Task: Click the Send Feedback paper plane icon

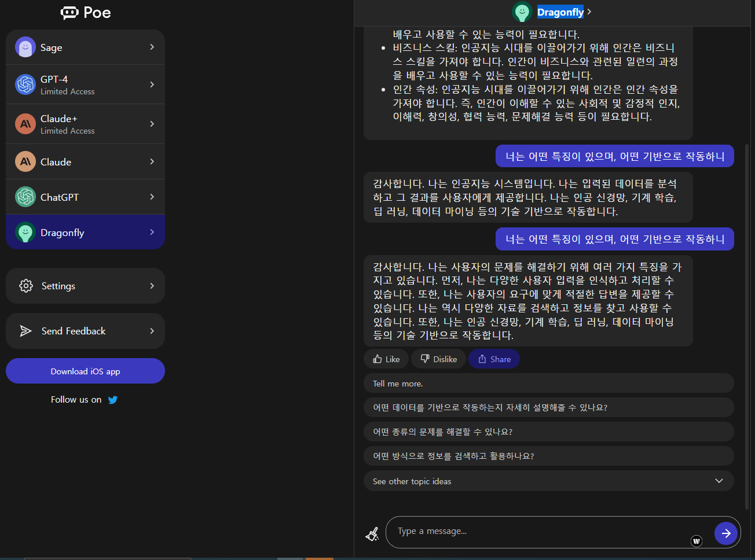Action: tap(25, 331)
